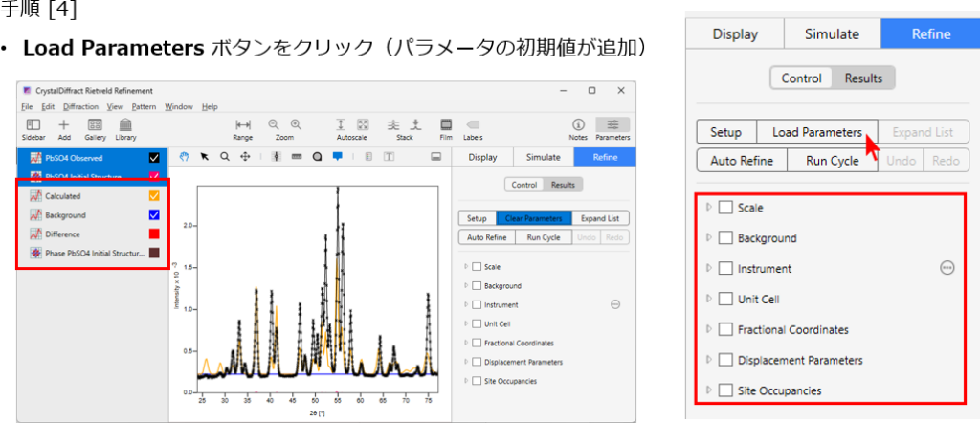Expand Background parameters arrow in enlarged right panel
Viewport: 980px width, 423px height.
click(x=709, y=237)
